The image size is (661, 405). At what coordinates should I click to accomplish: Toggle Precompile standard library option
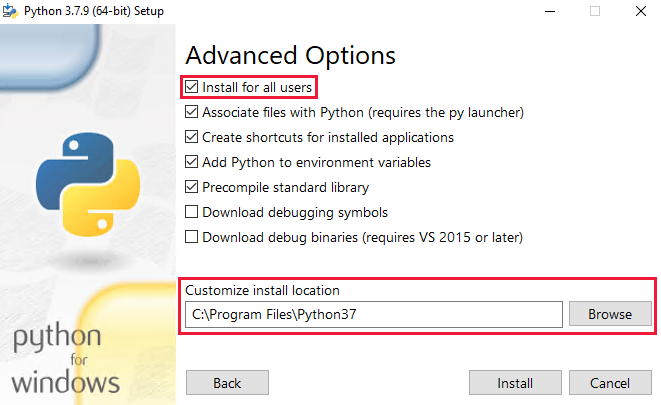192,187
